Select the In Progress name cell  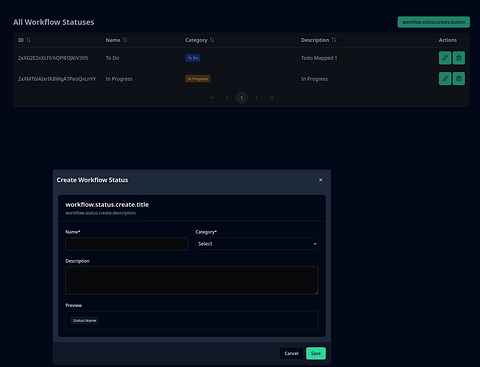click(119, 79)
